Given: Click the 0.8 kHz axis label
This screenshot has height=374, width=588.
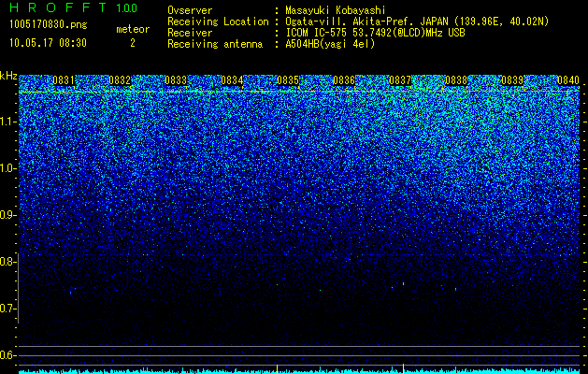Looking at the screenshot, I should click(7, 262).
